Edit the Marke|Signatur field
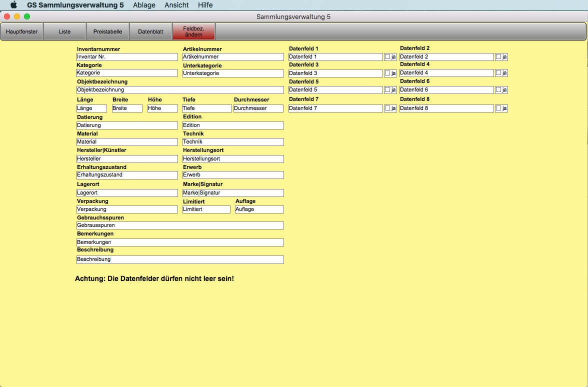Screen dimensions: 588x387 [x=233, y=193]
